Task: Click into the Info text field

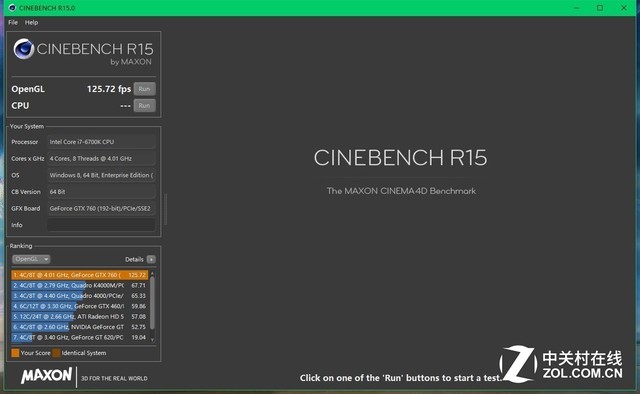Action: click(101, 225)
